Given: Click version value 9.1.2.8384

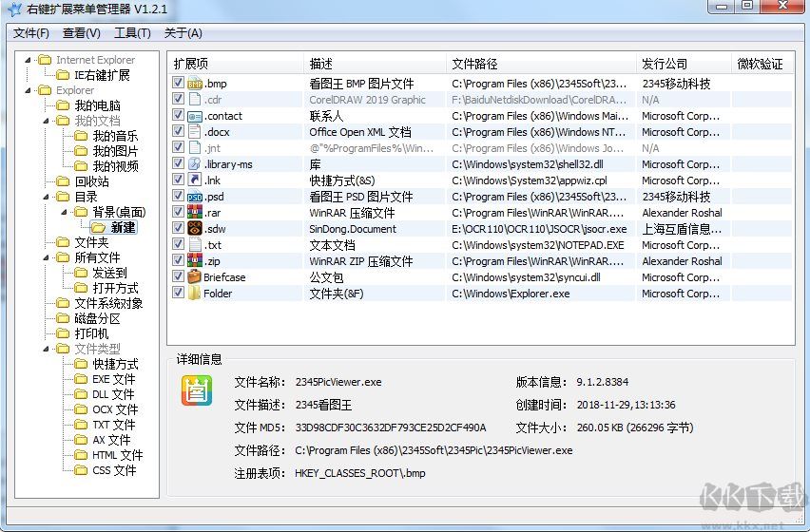Looking at the screenshot, I should pos(603,382).
